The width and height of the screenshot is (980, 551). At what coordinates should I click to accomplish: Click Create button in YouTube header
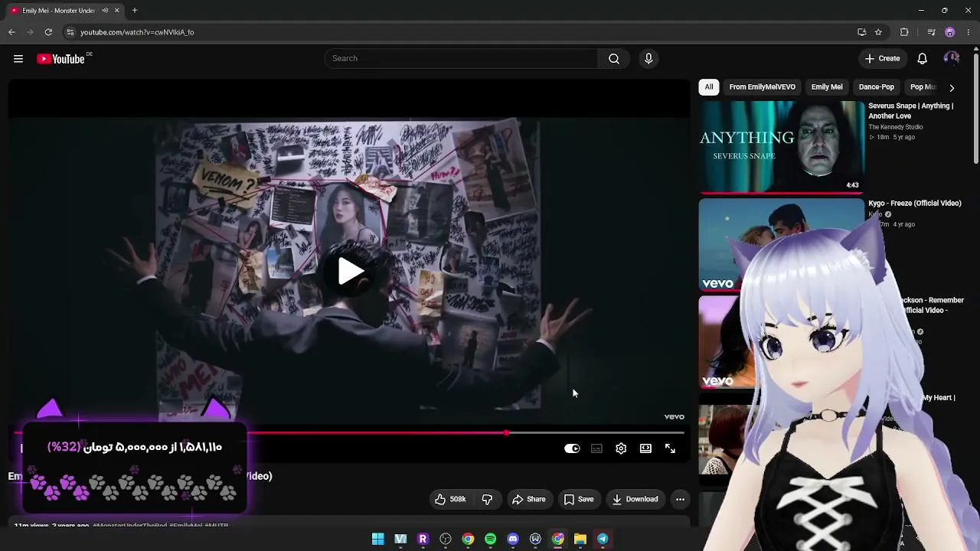click(882, 59)
